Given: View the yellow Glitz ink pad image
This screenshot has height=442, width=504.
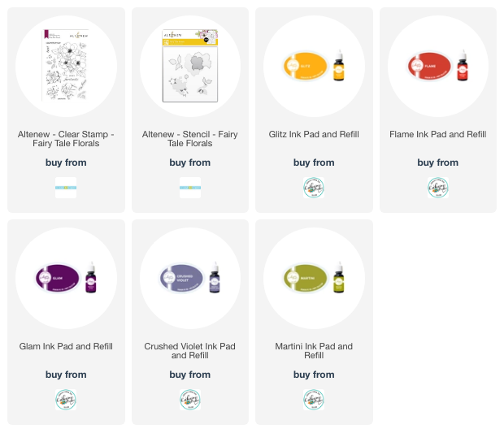Looking at the screenshot, I should click(x=314, y=66).
